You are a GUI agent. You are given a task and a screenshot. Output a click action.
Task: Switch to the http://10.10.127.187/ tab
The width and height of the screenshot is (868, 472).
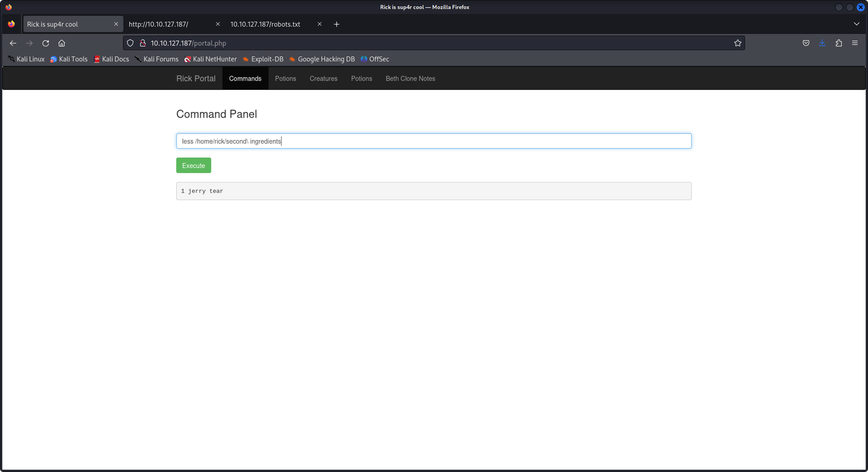[158, 24]
